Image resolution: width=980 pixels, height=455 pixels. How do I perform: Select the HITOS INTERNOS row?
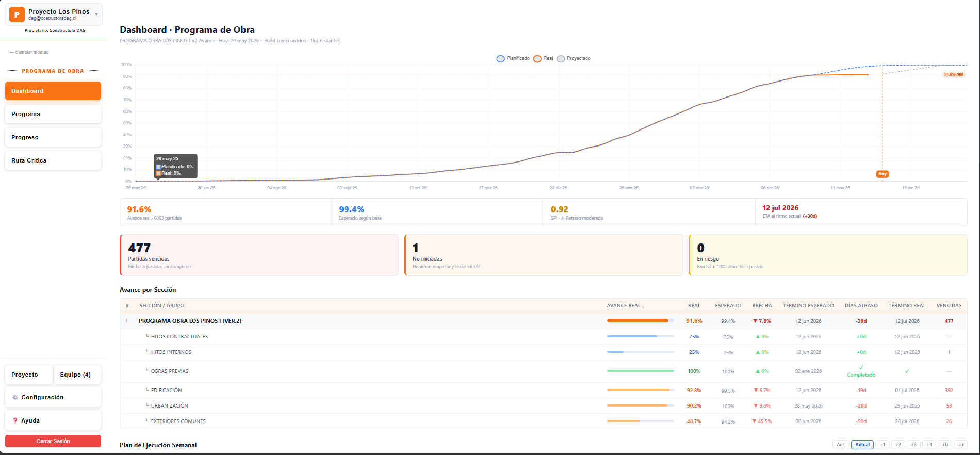[544, 352]
